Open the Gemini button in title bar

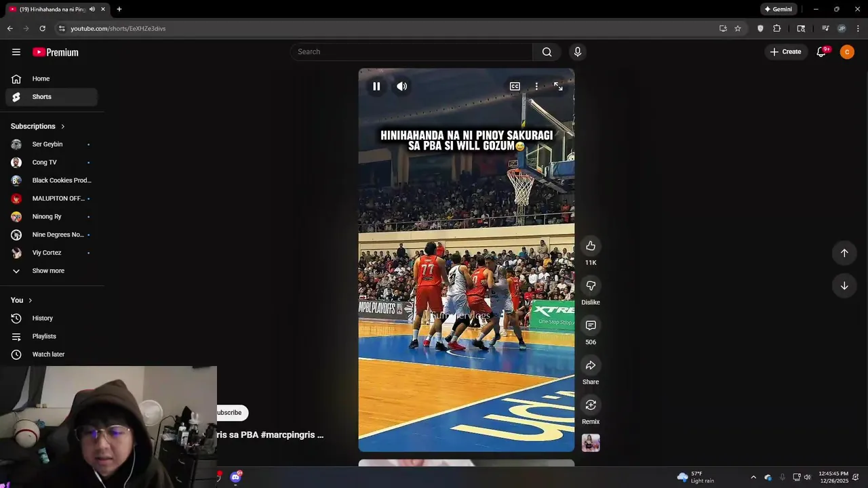778,9
